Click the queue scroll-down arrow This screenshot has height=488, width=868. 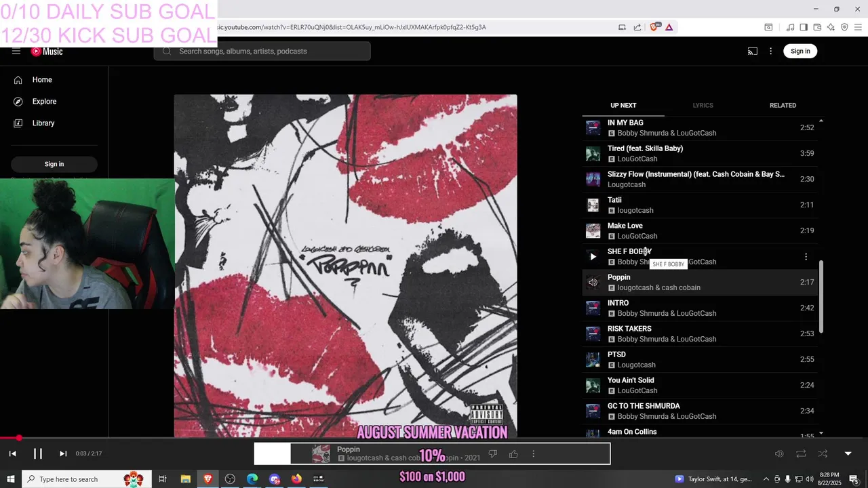click(821, 433)
